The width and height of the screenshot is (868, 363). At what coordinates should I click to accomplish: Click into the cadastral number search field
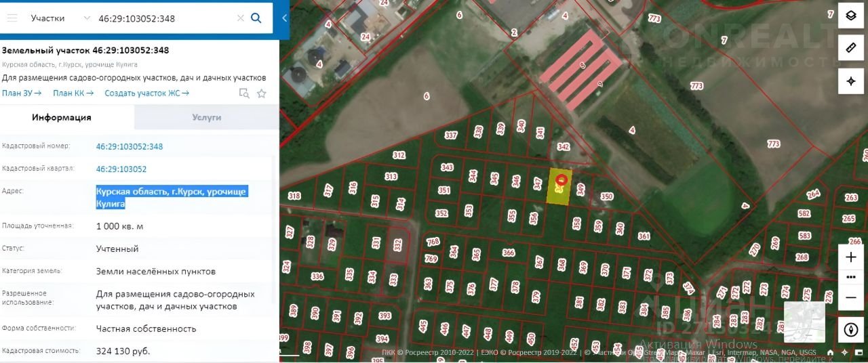(165, 18)
